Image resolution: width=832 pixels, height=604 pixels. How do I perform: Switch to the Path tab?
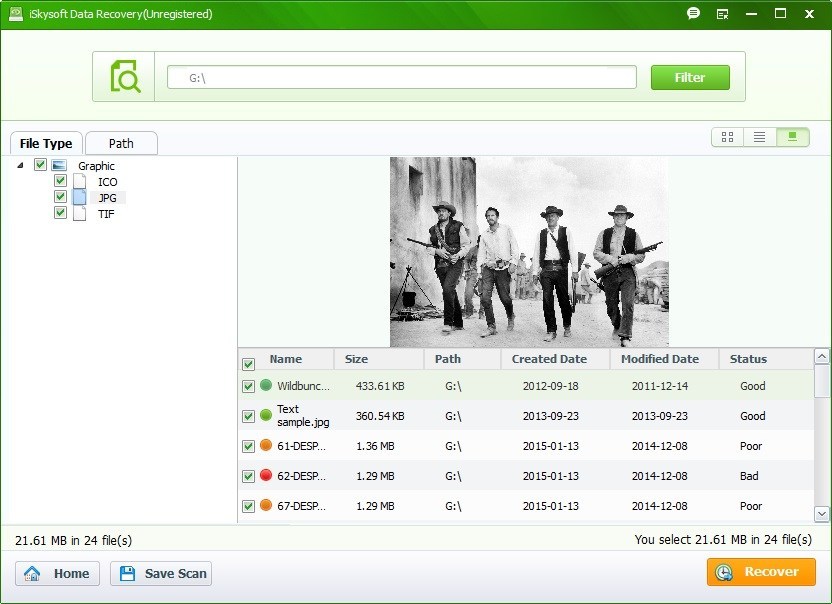(120, 143)
